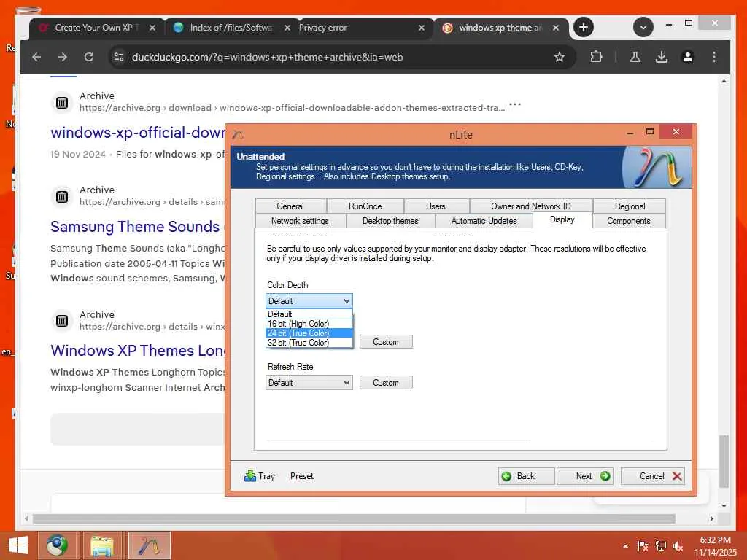Open Windows Start button
This screenshot has width=747, height=560.
coord(18,545)
